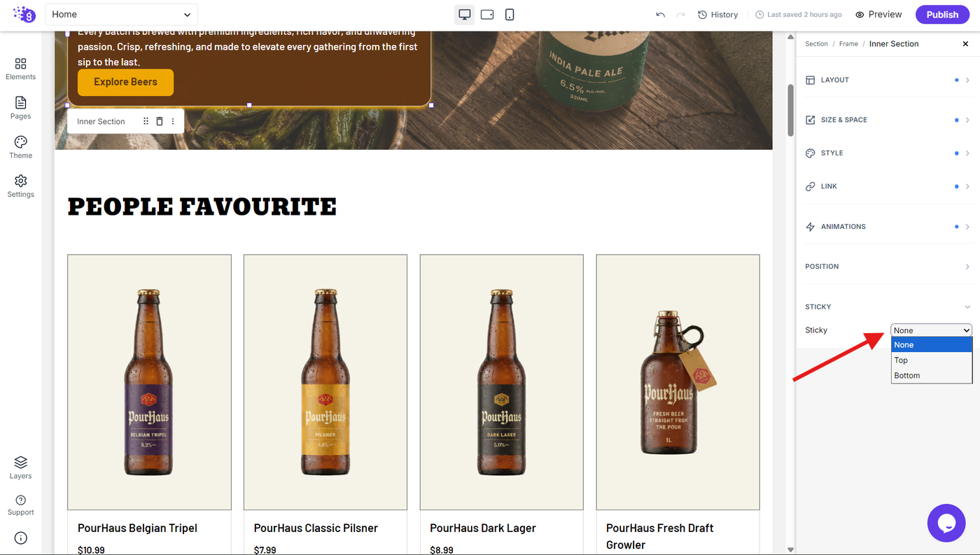Open the Layers panel icon
980x555 pixels.
(20, 463)
